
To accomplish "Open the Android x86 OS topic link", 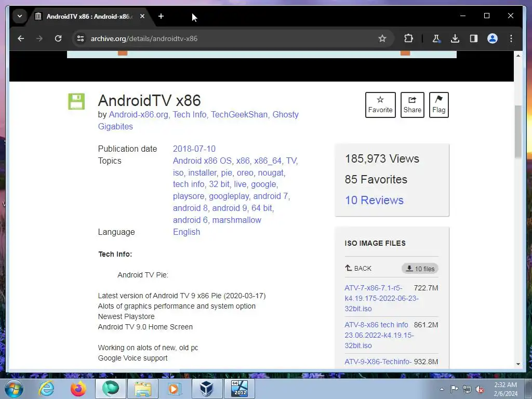I will click(x=202, y=161).
